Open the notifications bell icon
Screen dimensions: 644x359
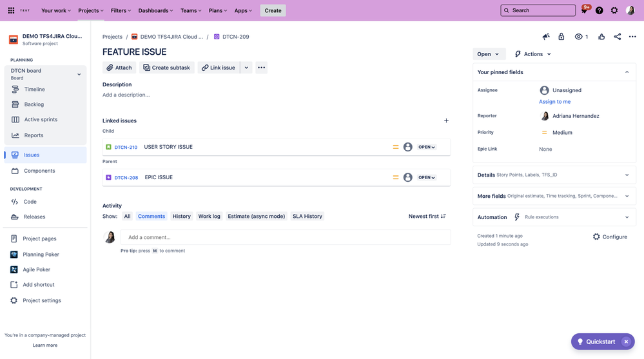(584, 11)
